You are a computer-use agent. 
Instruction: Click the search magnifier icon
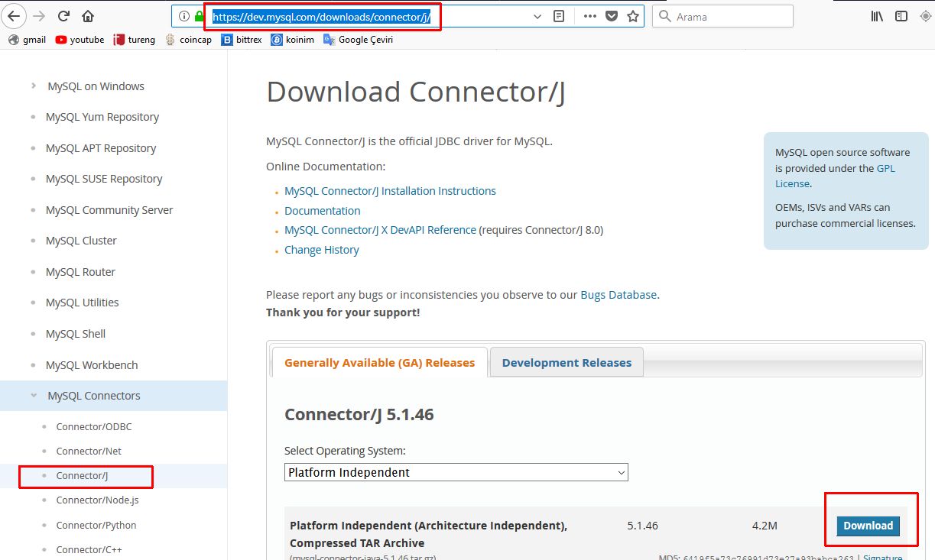[x=665, y=16]
